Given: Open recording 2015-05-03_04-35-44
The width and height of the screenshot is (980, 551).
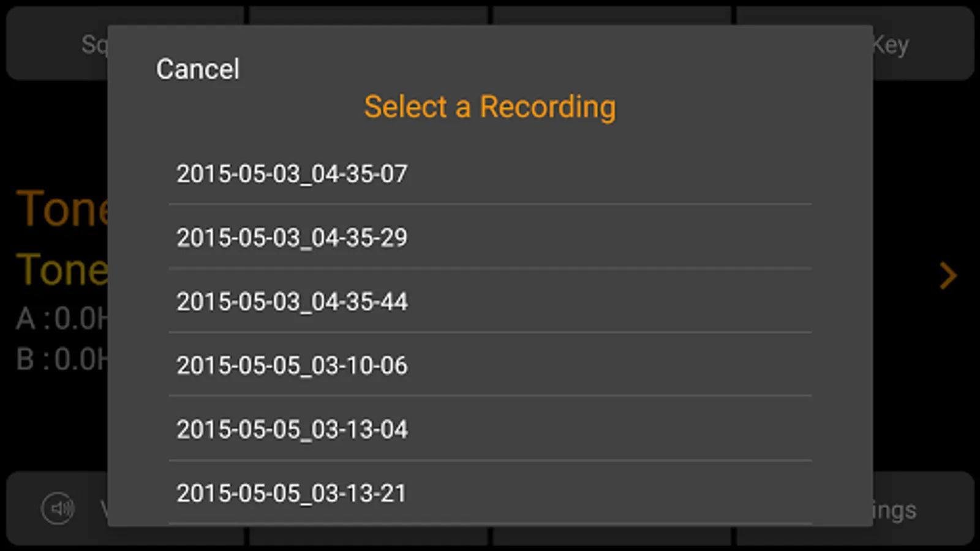Looking at the screenshot, I should click(292, 301).
